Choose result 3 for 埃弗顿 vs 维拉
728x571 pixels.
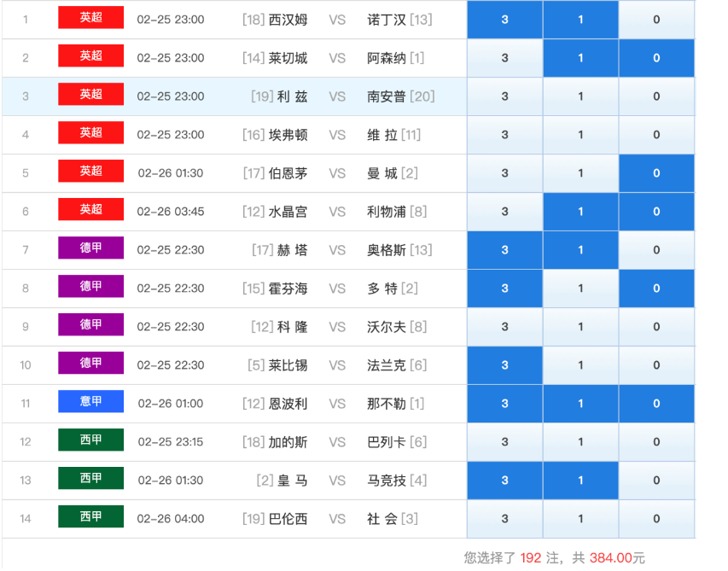504,135
